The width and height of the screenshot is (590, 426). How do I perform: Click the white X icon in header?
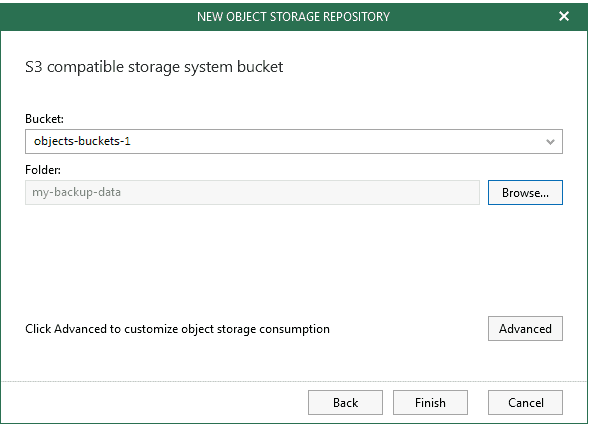click(564, 16)
